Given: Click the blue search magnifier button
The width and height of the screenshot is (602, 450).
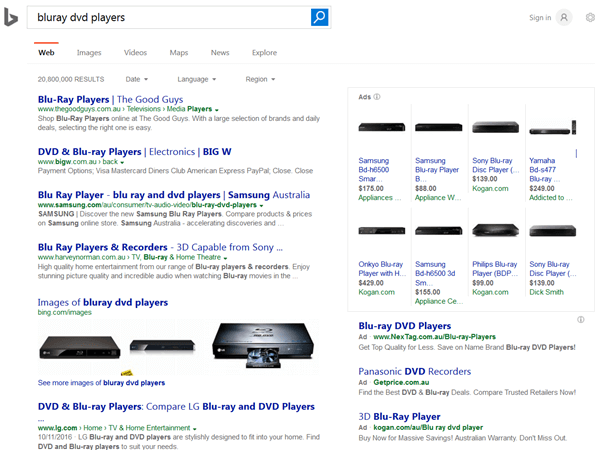Looking at the screenshot, I should point(319,17).
